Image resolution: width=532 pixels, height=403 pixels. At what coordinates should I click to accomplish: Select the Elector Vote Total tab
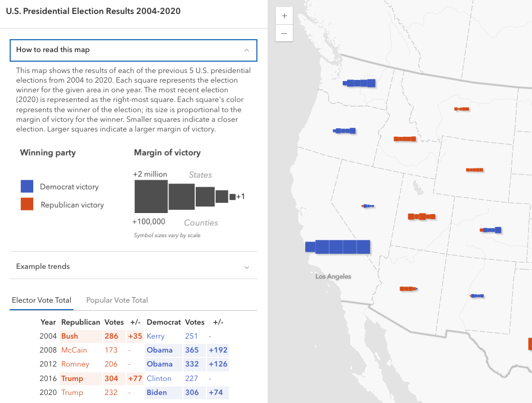click(x=41, y=300)
